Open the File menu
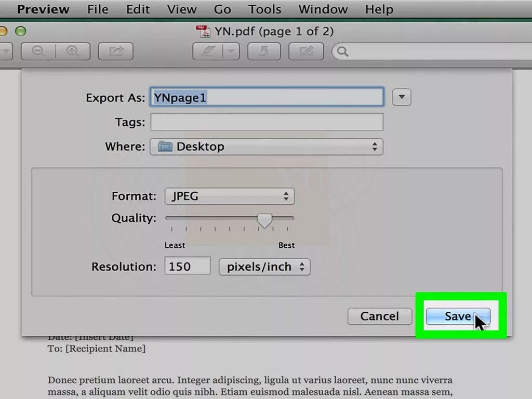 click(98, 9)
